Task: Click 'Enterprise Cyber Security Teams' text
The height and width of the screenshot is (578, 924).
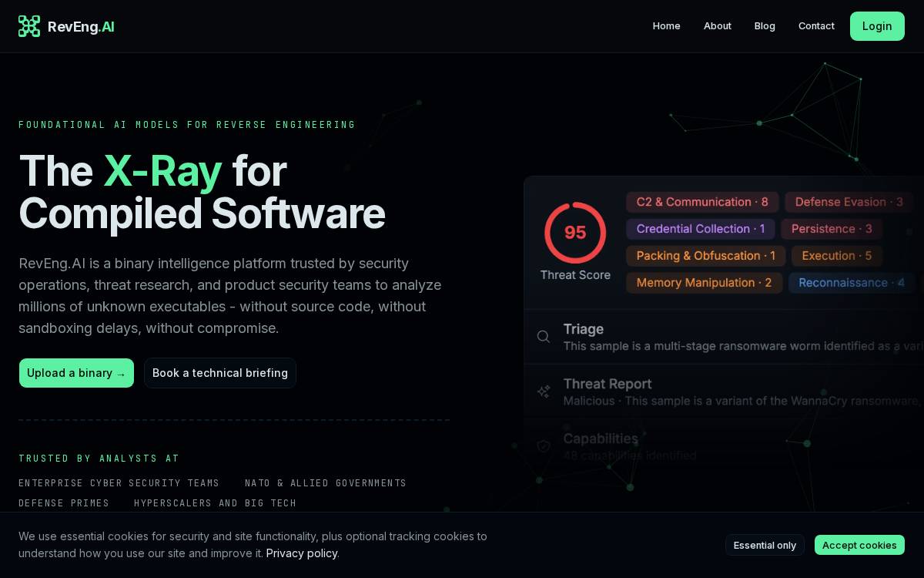Action: pos(119,483)
